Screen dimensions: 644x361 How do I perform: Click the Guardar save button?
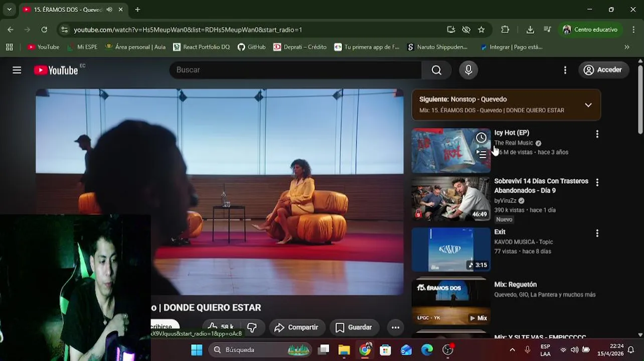354,327
